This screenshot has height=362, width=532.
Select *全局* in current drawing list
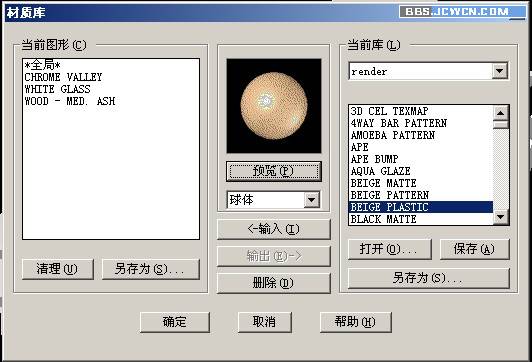[42, 65]
